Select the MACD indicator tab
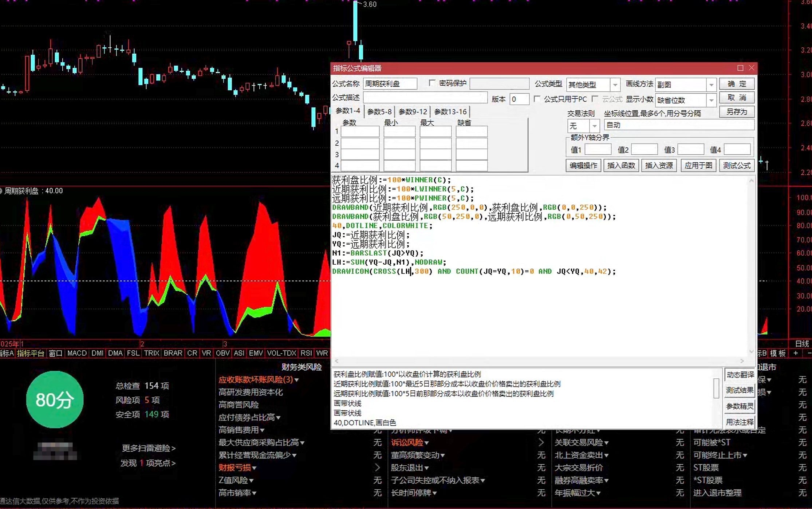The width and height of the screenshot is (812, 509). (77, 353)
